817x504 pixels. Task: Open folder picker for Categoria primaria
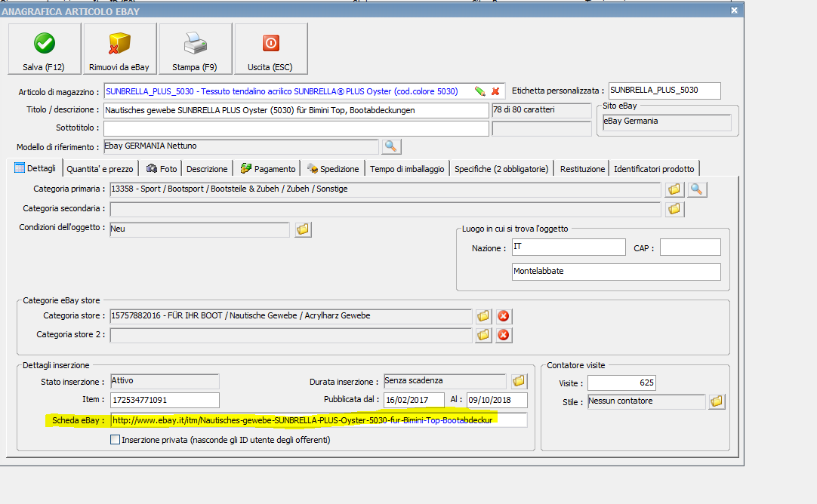(x=674, y=189)
